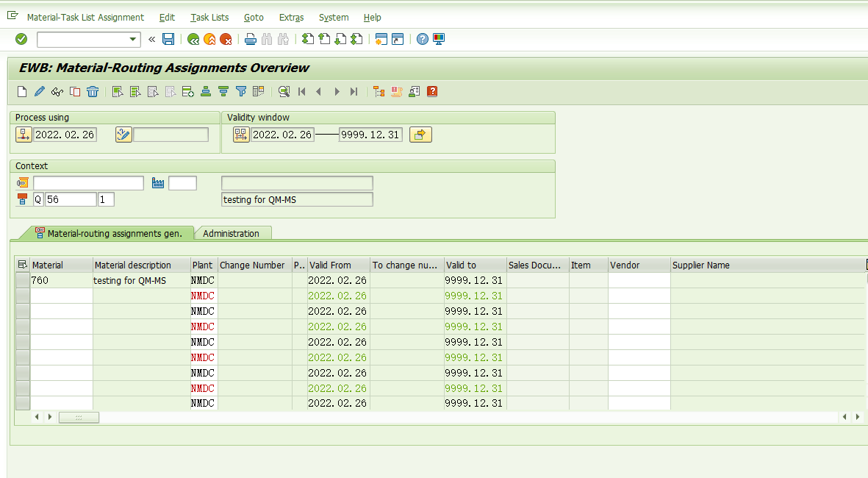Jump to first entry arrow icon
The height and width of the screenshot is (478, 868).
[x=301, y=91]
